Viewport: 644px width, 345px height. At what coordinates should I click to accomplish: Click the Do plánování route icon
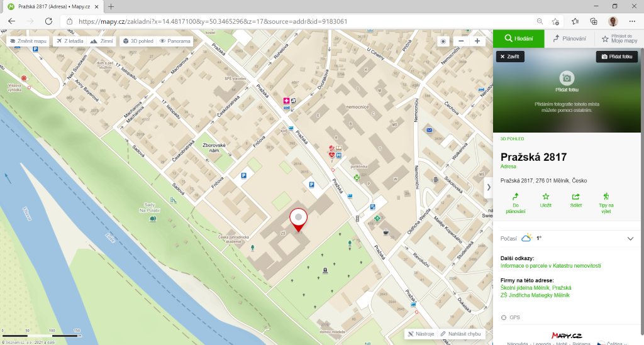click(515, 197)
